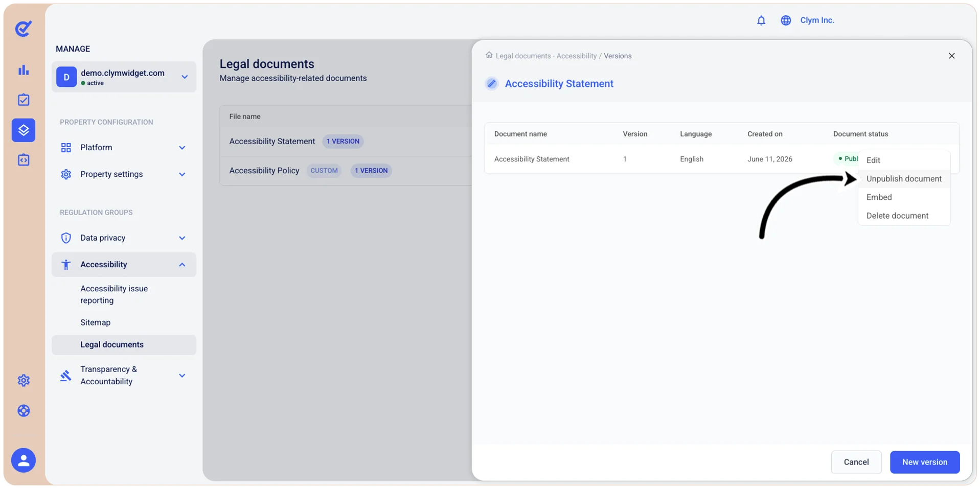Viewport: 980px width, 488px height.
Task: Click the help lifebuoy sidebar icon
Action: (x=24, y=411)
